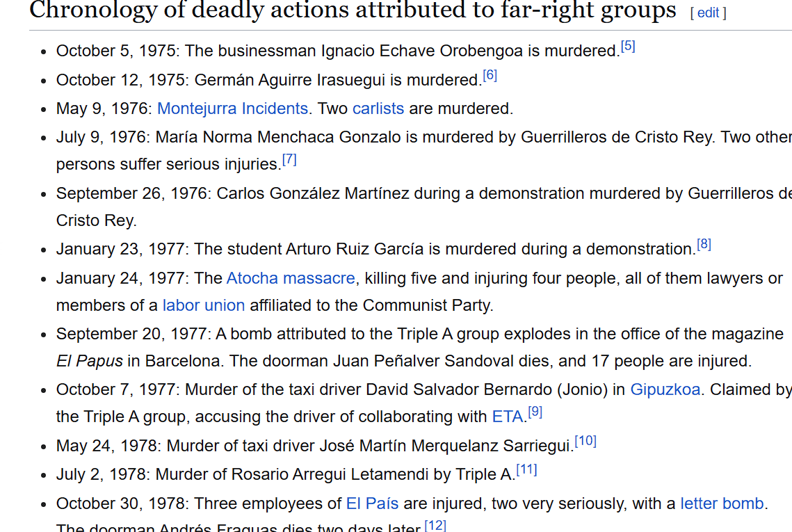Image resolution: width=792 pixels, height=532 pixels.
Task: Open the ETA link
Action: (x=508, y=417)
